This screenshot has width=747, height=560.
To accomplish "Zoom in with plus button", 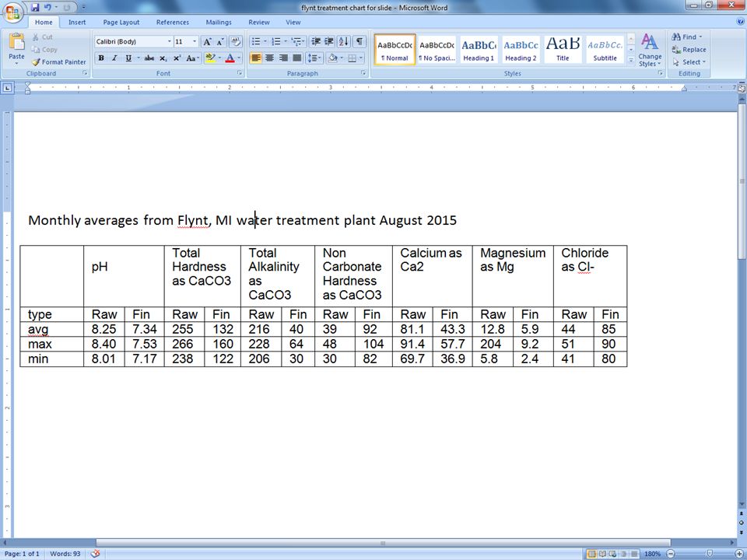I will pyautogui.click(x=741, y=554).
